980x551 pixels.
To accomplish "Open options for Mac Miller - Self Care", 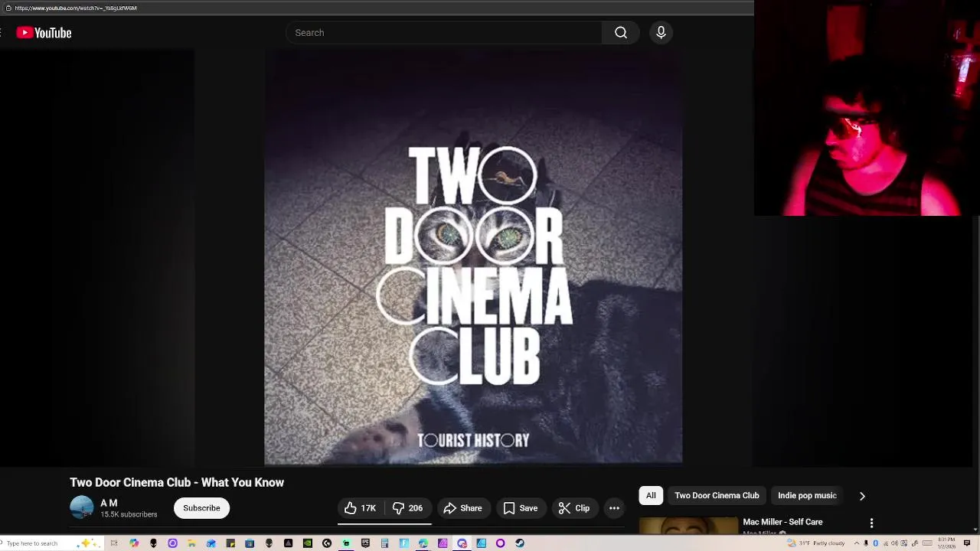I will click(x=871, y=523).
